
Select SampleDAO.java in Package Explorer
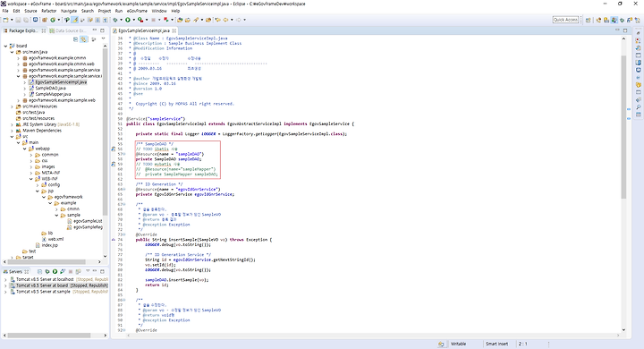47,89
